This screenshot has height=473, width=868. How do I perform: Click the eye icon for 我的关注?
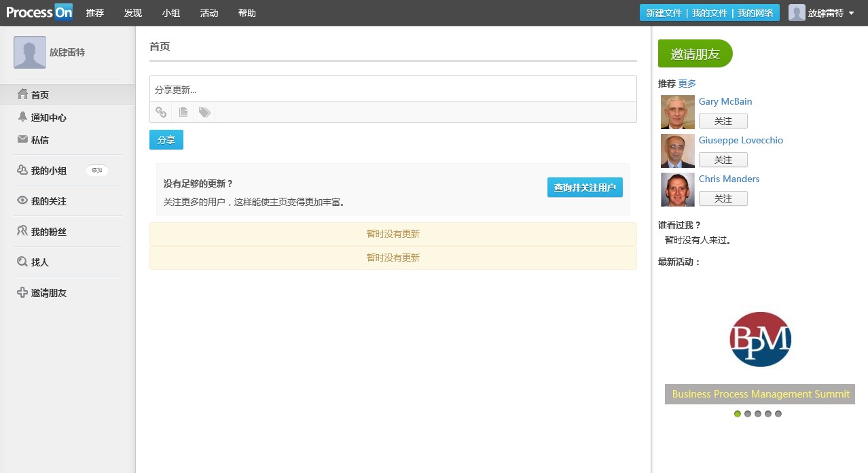point(22,200)
